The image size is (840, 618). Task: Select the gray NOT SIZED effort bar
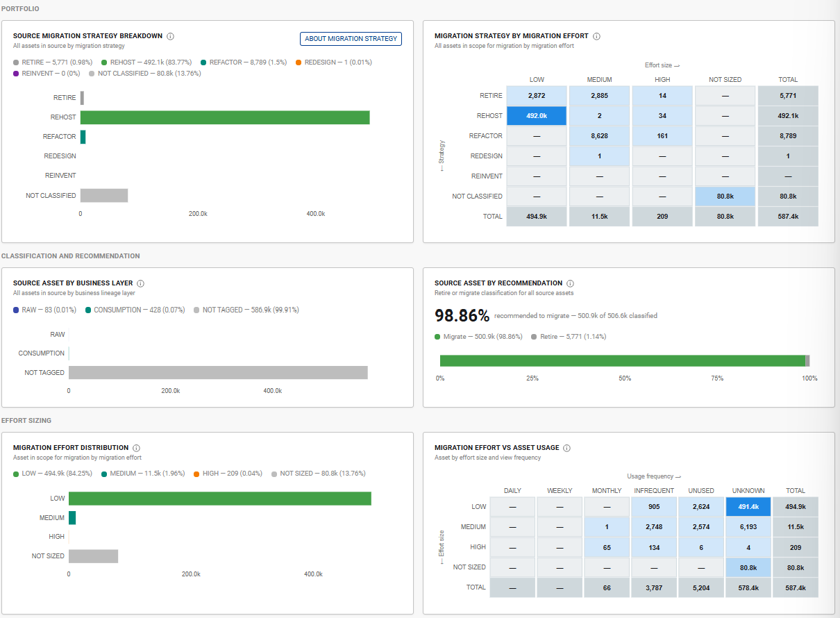94,556
